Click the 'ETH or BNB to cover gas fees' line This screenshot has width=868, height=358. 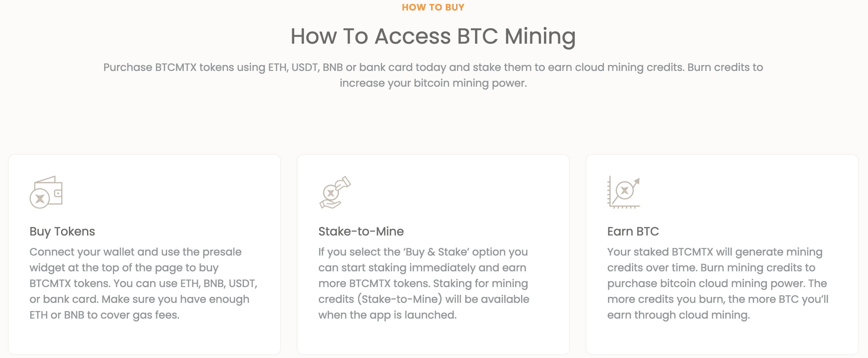point(104,315)
